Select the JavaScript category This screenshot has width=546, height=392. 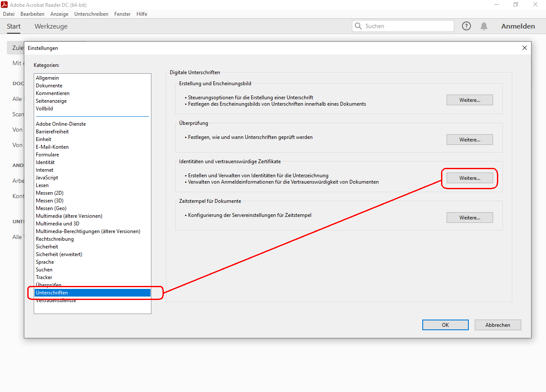click(47, 178)
